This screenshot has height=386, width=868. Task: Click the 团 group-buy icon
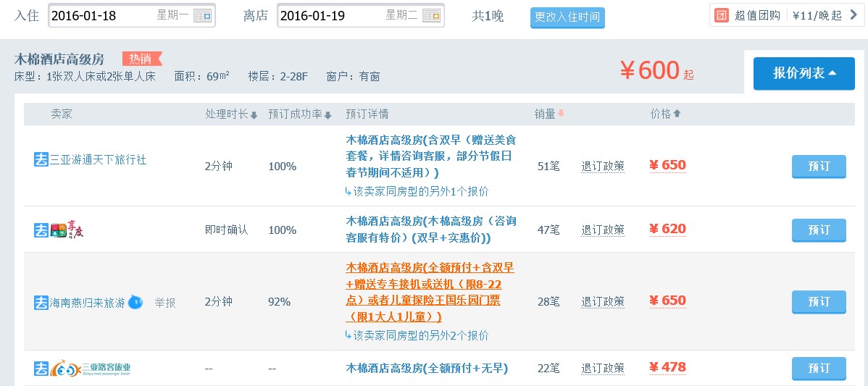[722, 15]
